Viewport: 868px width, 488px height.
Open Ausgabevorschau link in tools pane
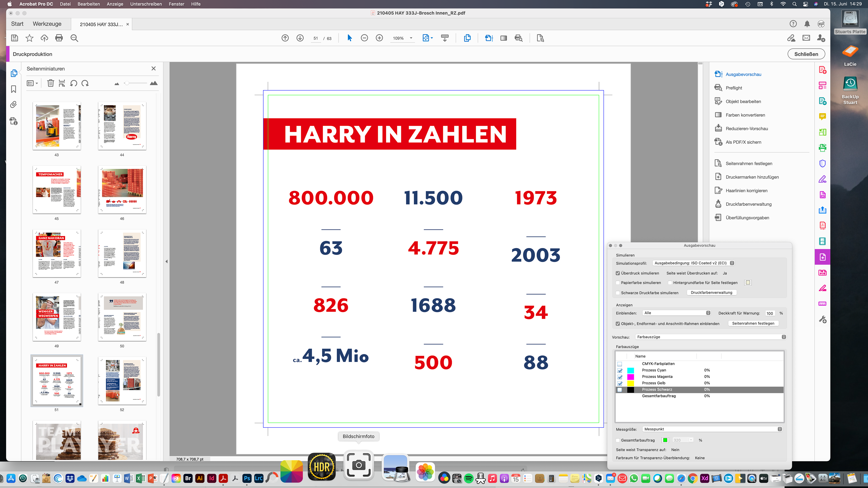tap(743, 74)
